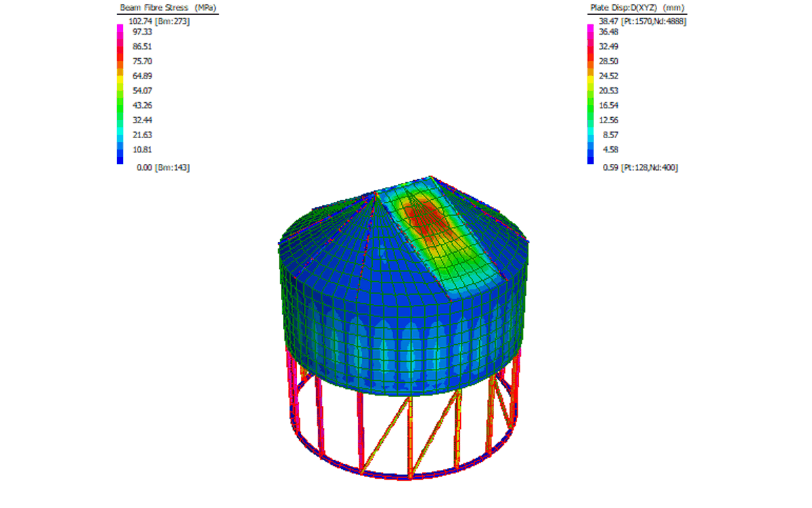Click the 32.49 plate displacement value
Image resolution: width=812 pixels, height=508 pixels.
tap(609, 47)
